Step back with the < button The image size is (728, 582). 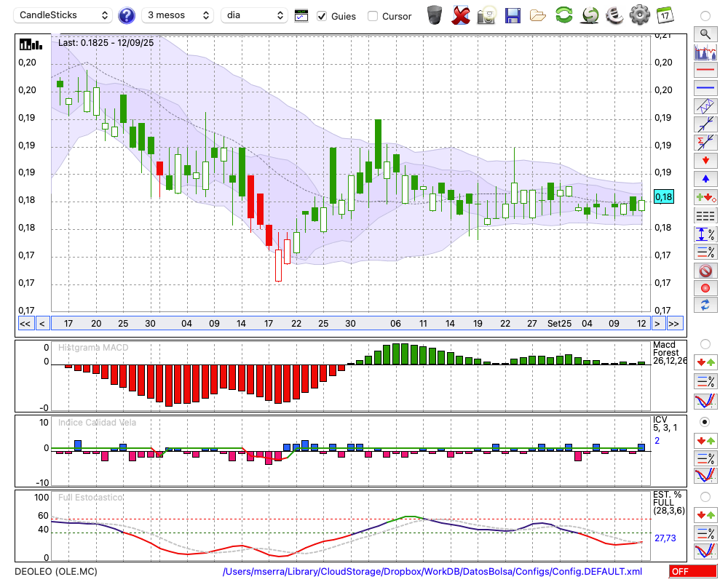coord(42,324)
